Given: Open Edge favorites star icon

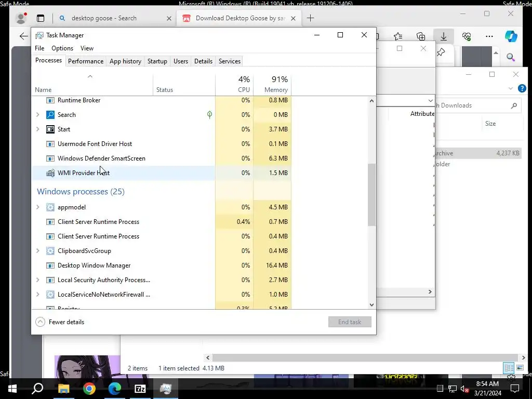Looking at the screenshot, I should click(398, 36).
